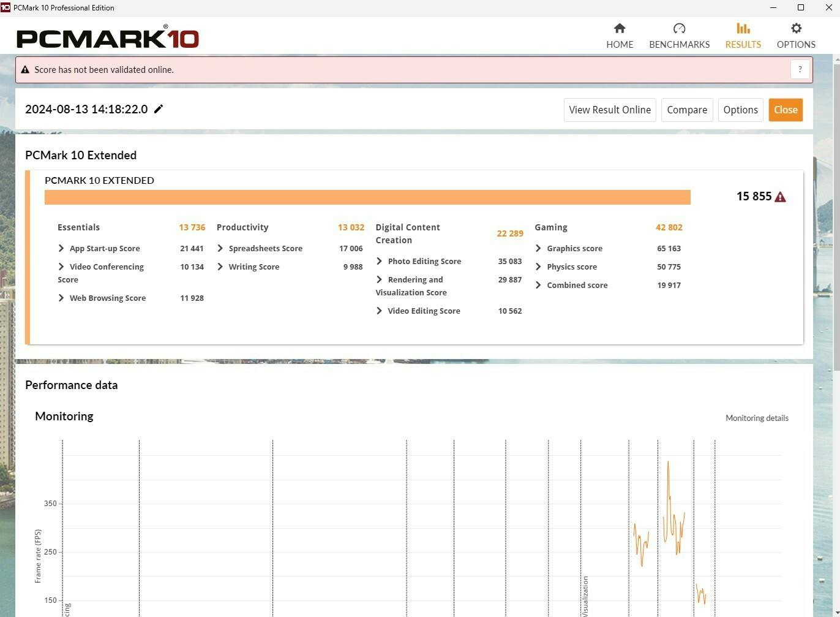Click the vertical scrollbar on the right
Viewport: 840px width, 617px height.
click(836, 214)
